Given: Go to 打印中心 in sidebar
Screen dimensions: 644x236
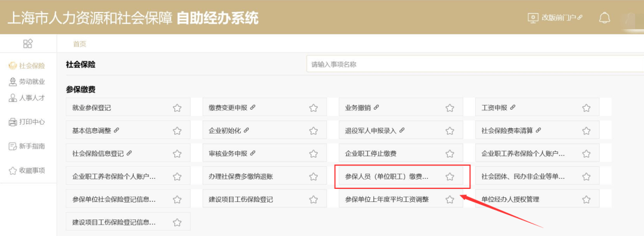Looking at the screenshot, I should tap(27, 122).
